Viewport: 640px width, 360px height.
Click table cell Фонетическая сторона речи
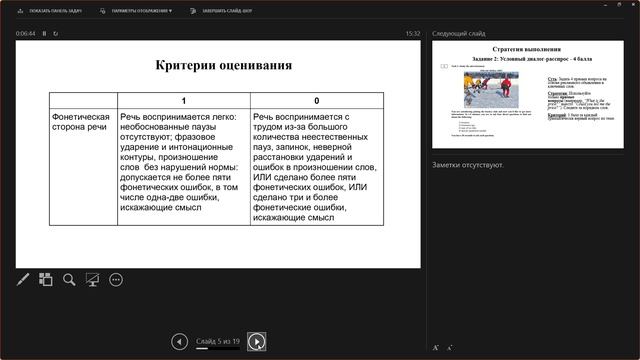tap(83, 167)
